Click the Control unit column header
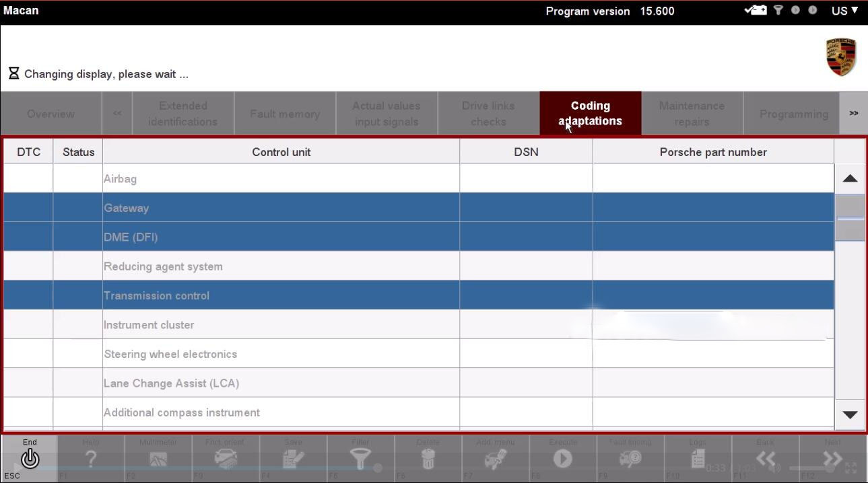The width and height of the screenshot is (868, 483). pyautogui.click(x=281, y=152)
